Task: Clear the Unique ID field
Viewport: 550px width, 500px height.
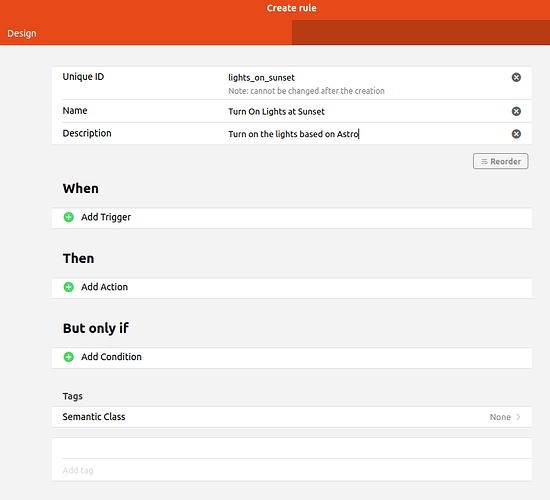Action: (x=516, y=77)
